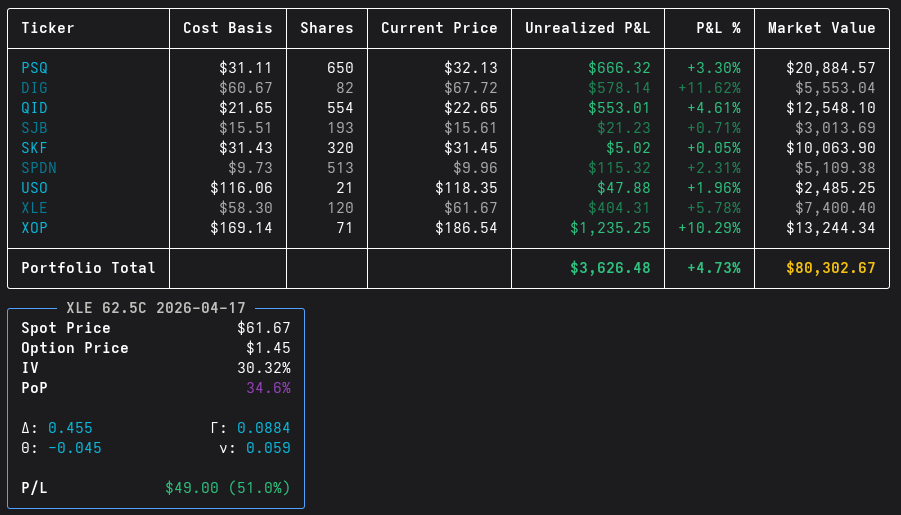Click the option P/L $49.00 (51.0%)

(228, 488)
